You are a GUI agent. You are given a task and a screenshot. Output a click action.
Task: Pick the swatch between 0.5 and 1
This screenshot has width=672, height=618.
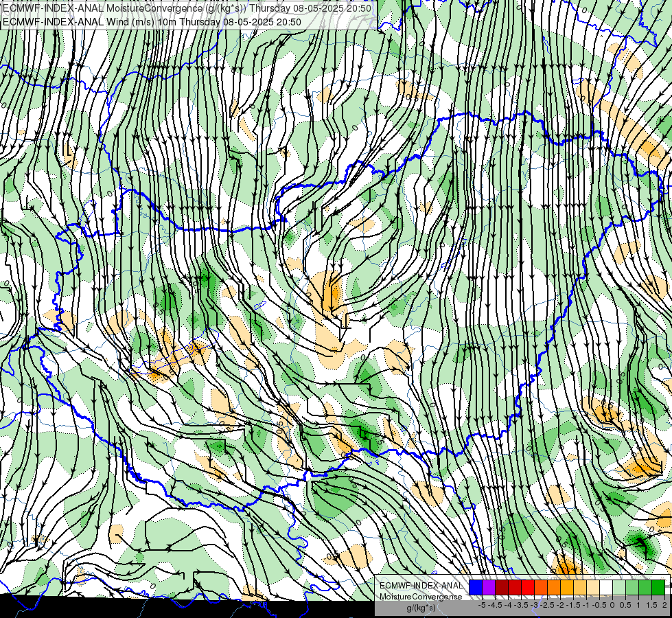point(632,588)
